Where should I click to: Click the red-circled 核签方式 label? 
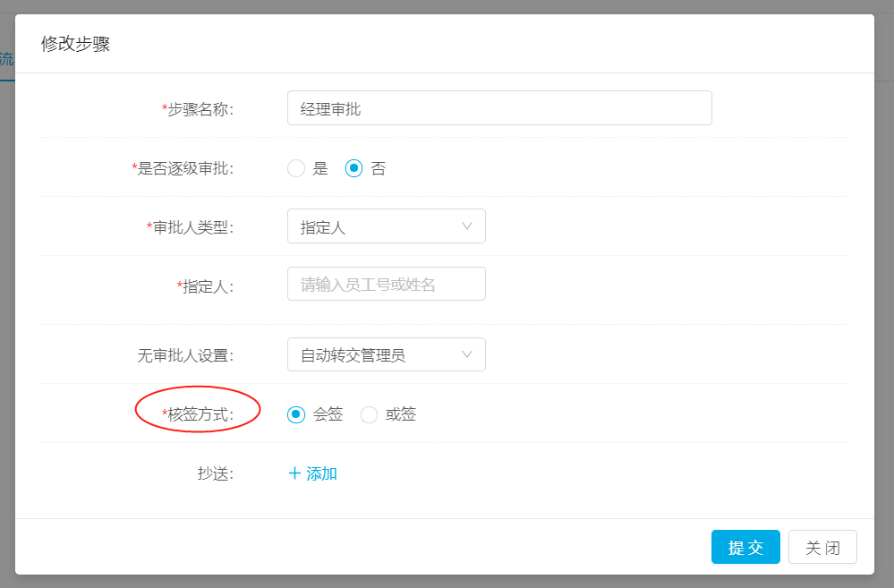point(198,414)
